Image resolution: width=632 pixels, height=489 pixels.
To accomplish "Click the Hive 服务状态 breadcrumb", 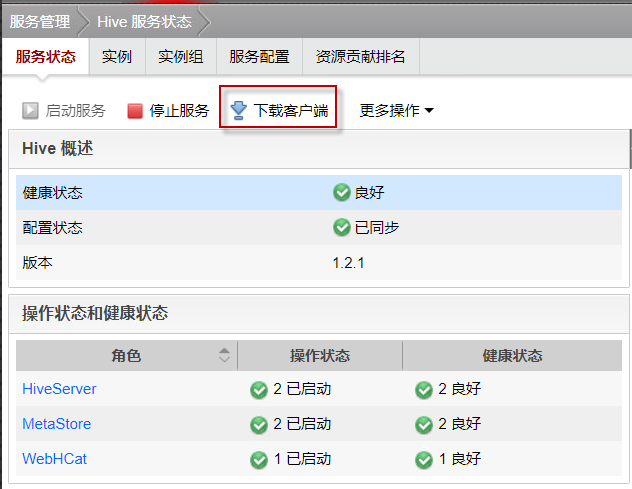I will click(144, 22).
